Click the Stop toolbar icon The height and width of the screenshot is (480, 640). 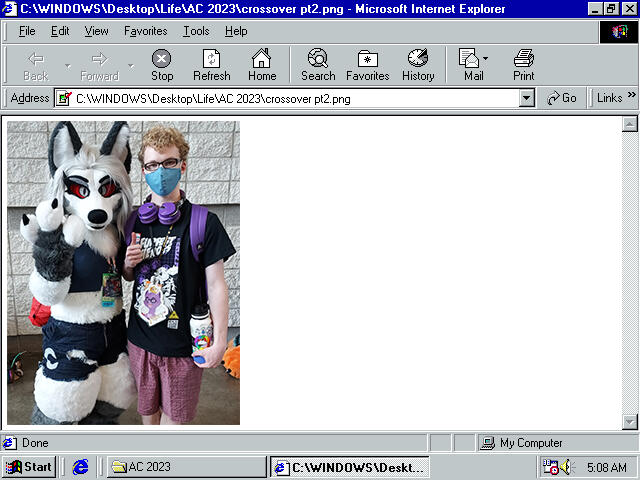click(161, 65)
